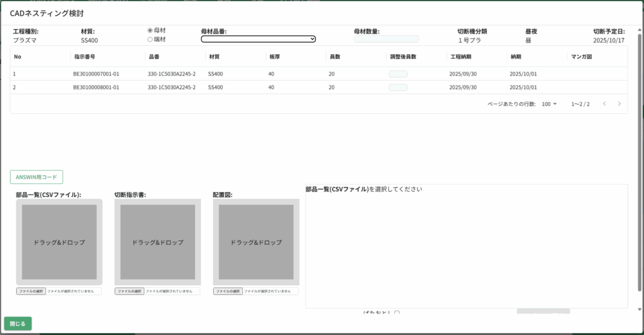Click the 母材数量 input field
This screenshot has height=335, width=644.
(386, 39)
